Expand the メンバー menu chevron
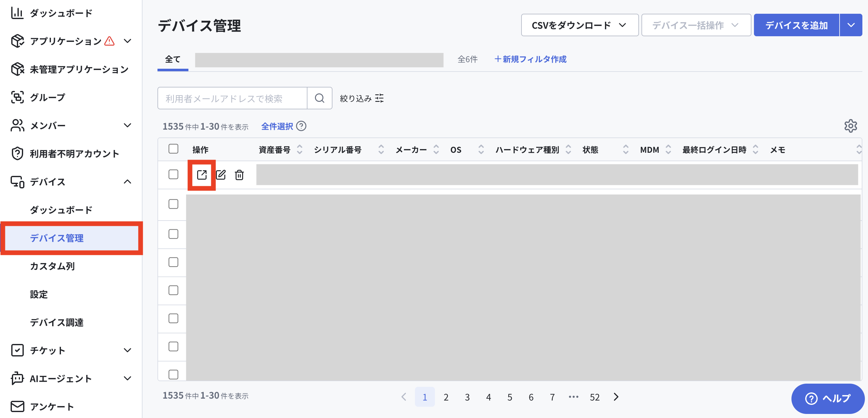The width and height of the screenshot is (868, 418). click(x=127, y=125)
